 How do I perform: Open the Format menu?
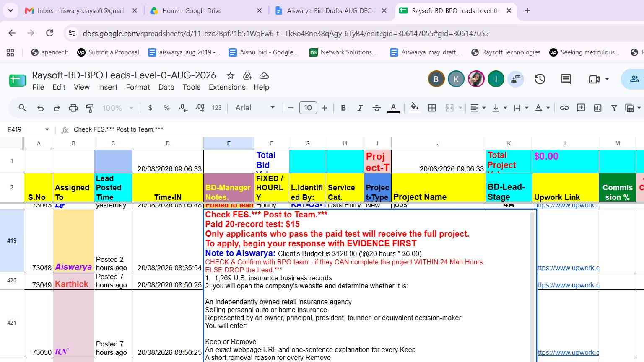[138, 87]
